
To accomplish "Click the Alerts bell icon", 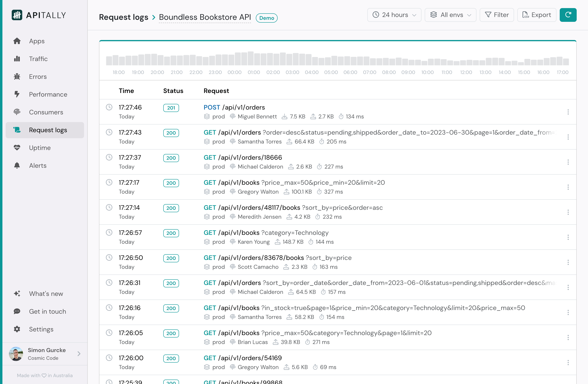I will pyautogui.click(x=17, y=166).
